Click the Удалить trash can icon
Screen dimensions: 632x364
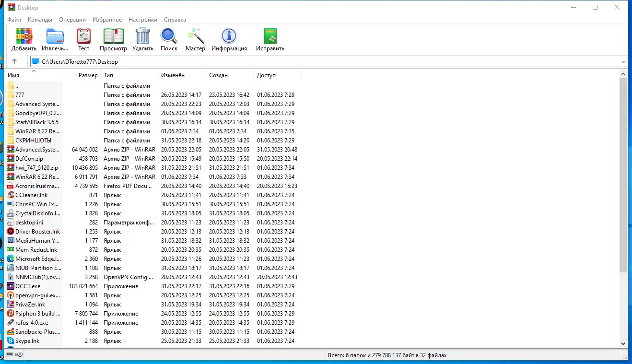point(143,36)
